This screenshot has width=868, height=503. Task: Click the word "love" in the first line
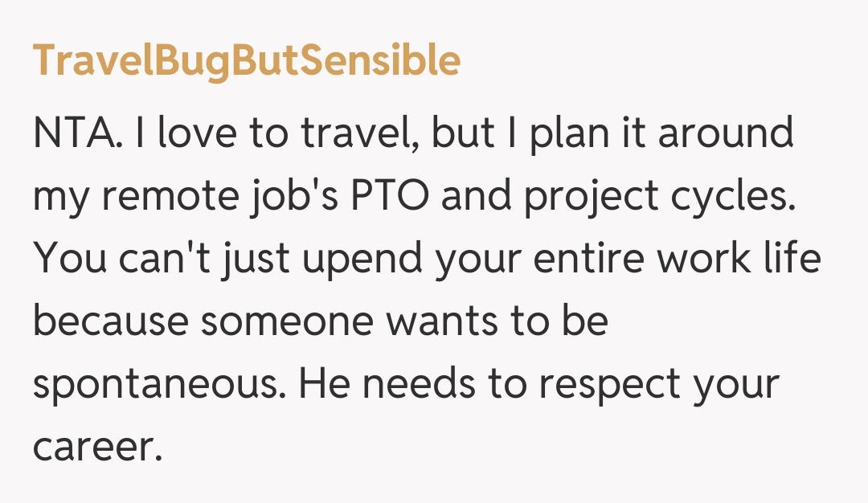(x=191, y=134)
